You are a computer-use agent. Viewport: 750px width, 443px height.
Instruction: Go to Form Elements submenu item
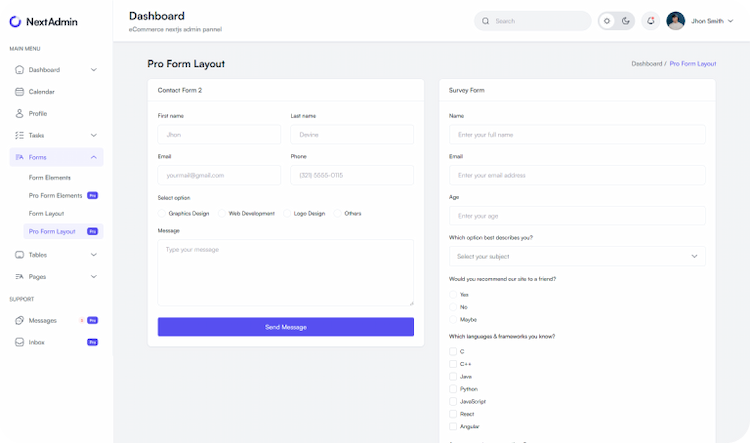50,177
